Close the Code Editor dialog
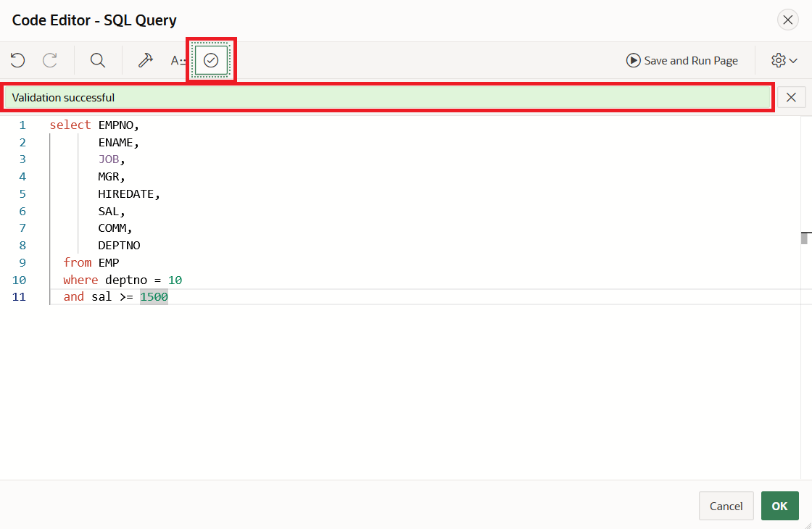 (788, 20)
